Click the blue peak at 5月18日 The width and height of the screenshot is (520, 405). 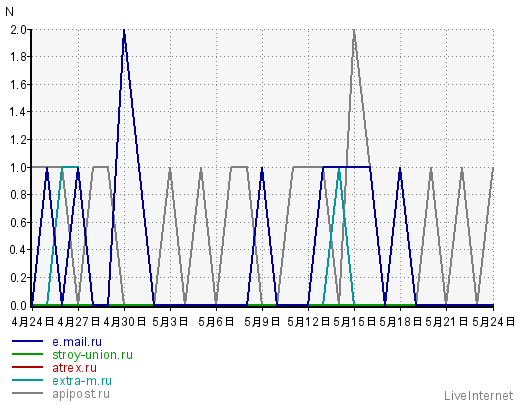(400, 169)
